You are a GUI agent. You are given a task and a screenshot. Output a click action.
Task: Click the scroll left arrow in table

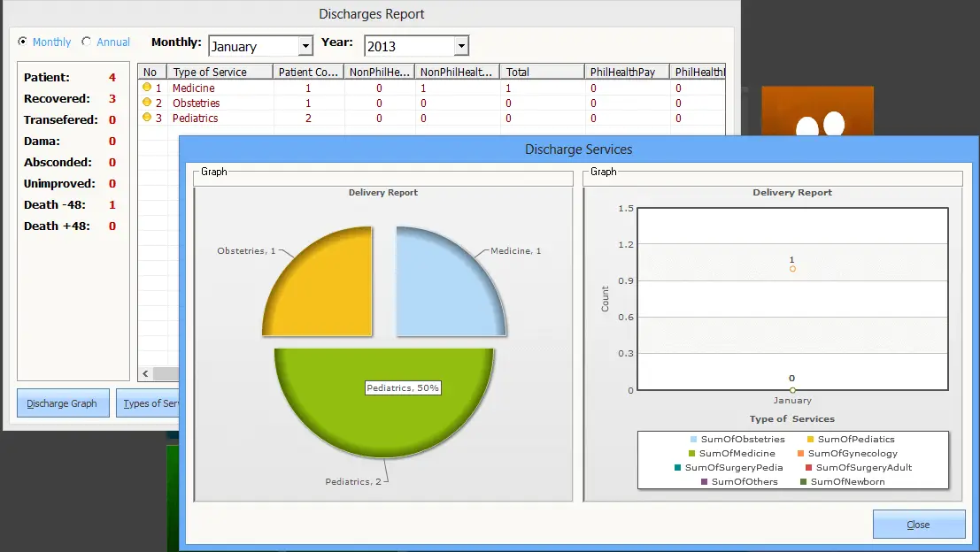pos(145,373)
